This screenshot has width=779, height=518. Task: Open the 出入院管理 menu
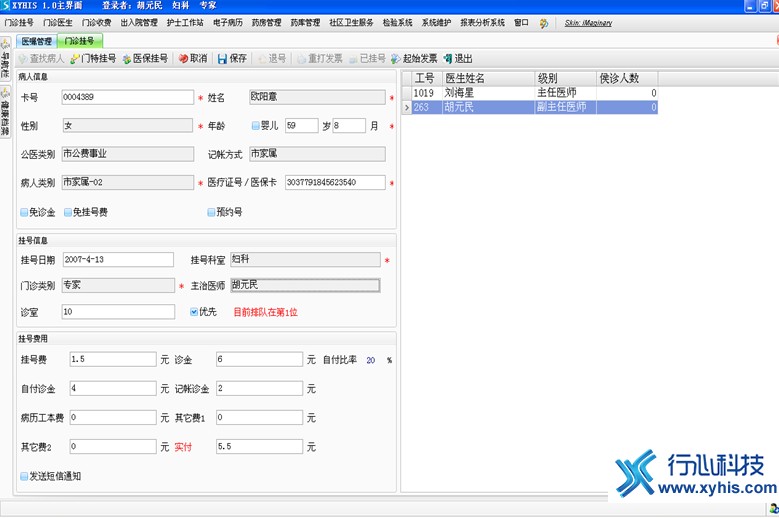(139, 23)
